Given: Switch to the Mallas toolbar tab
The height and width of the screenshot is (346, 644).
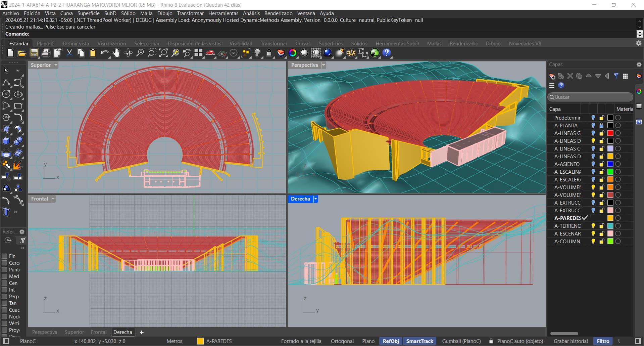Looking at the screenshot, I should [434, 44].
